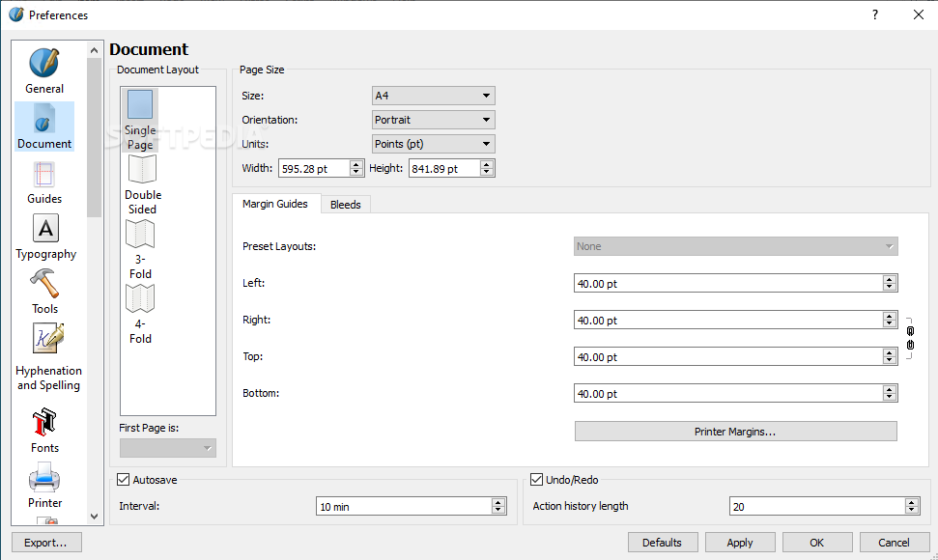Adjust the Bottom margin spinner
Viewport: 938px width, 560px height.
(890, 393)
